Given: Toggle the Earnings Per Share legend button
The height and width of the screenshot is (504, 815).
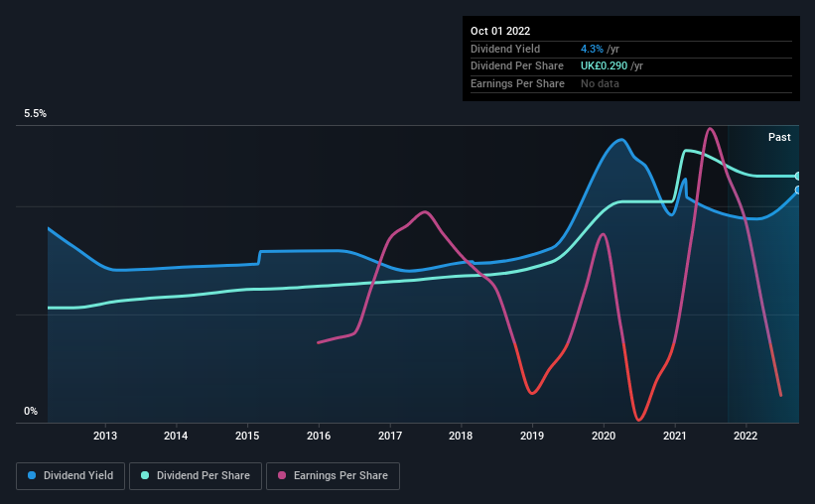Looking at the screenshot, I should [x=333, y=476].
